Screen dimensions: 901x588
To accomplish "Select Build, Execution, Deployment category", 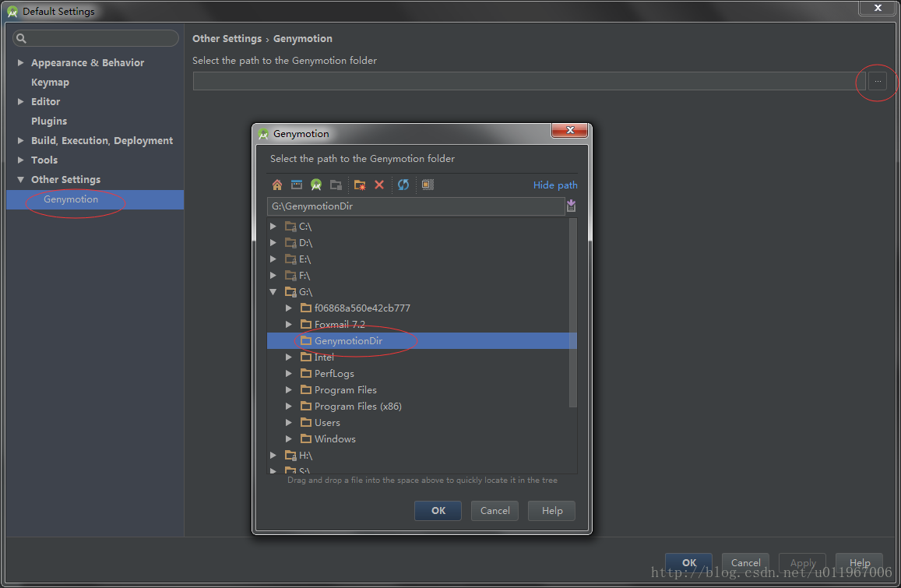I will point(102,141).
